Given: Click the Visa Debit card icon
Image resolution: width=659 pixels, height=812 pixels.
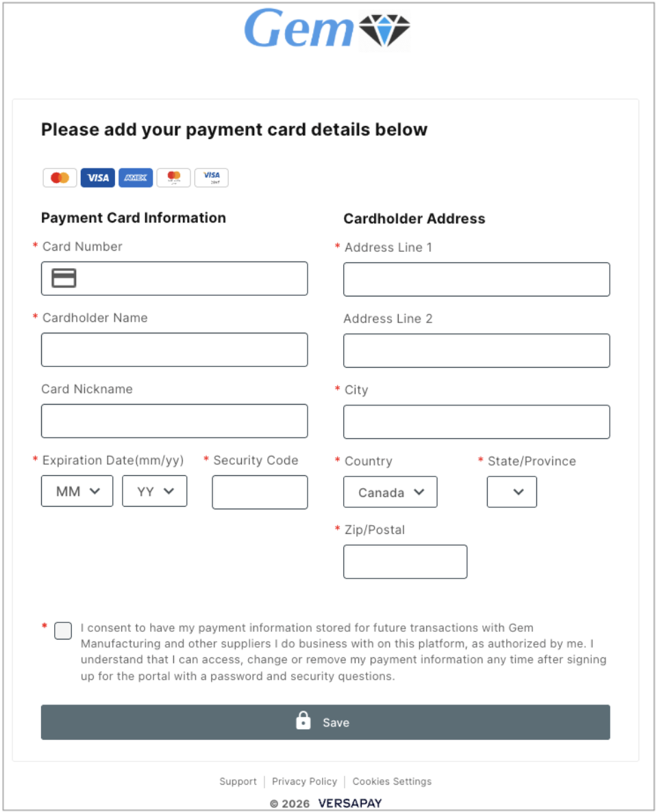Looking at the screenshot, I should pos(212,178).
